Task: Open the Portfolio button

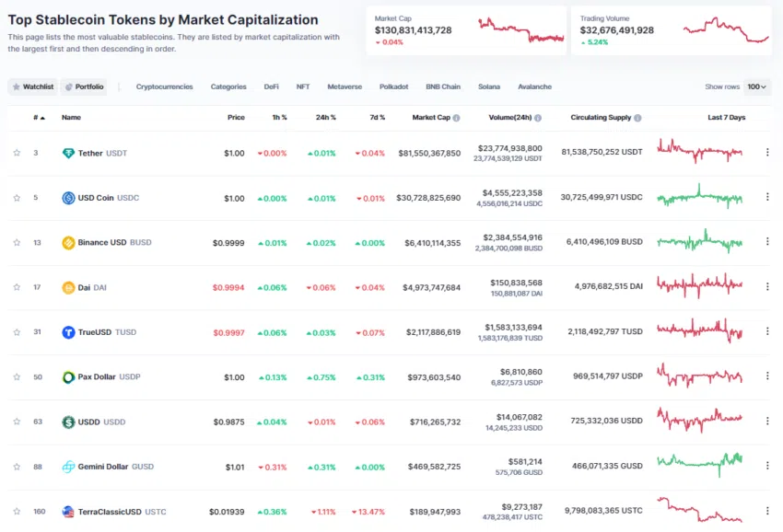Action: (x=84, y=87)
